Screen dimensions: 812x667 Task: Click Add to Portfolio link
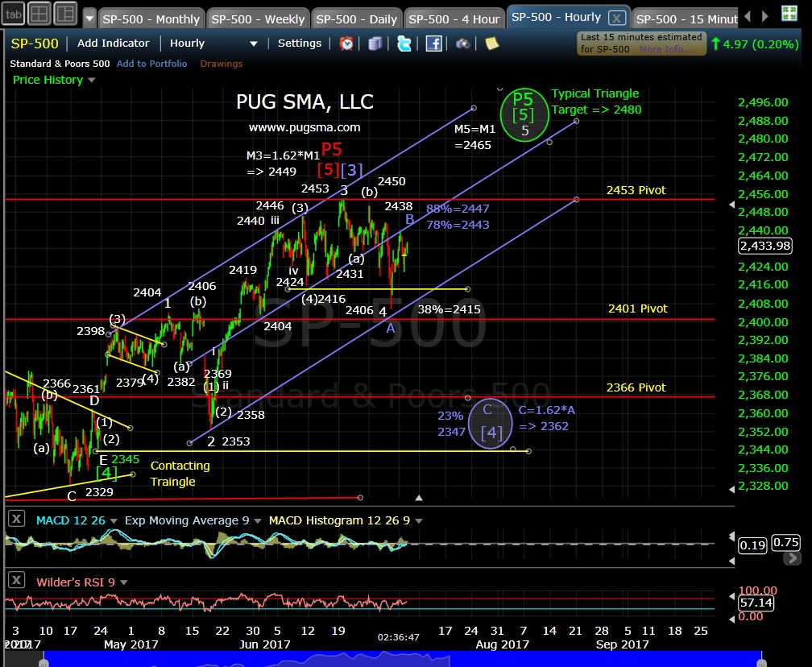pos(151,64)
